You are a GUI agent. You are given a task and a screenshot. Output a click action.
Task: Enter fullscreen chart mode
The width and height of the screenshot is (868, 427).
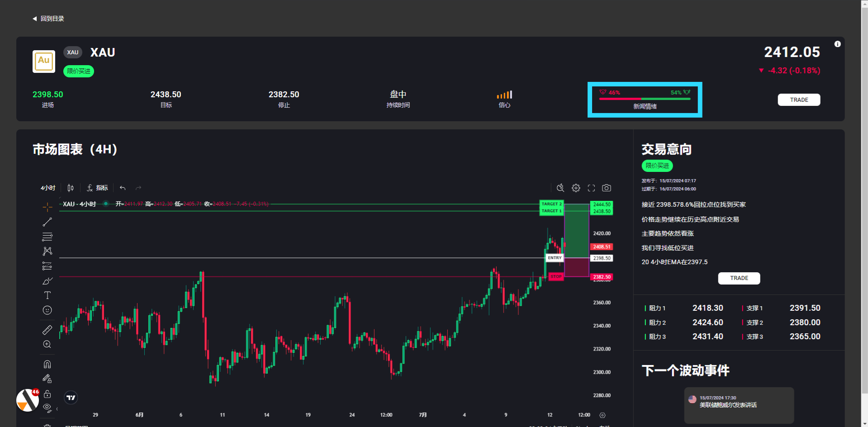(x=591, y=188)
